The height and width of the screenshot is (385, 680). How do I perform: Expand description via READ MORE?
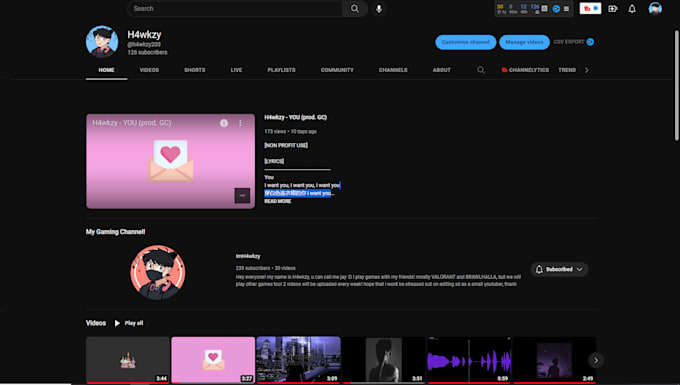tap(278, 201)
